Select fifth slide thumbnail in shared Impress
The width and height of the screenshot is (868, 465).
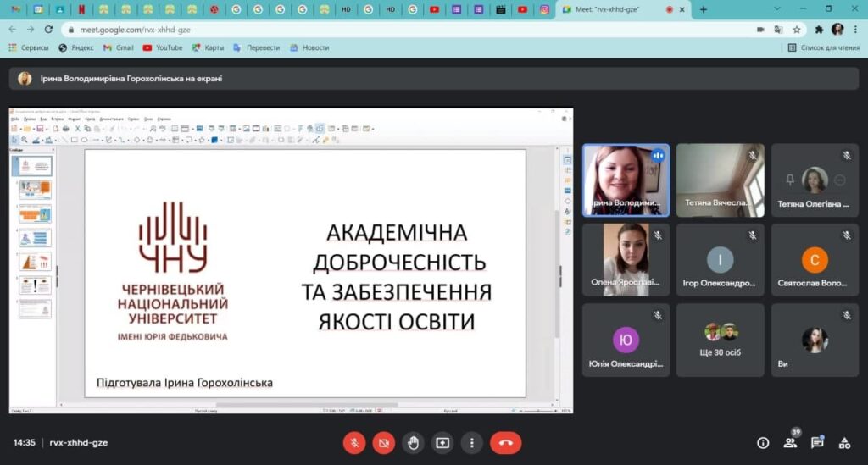point(35,262)
